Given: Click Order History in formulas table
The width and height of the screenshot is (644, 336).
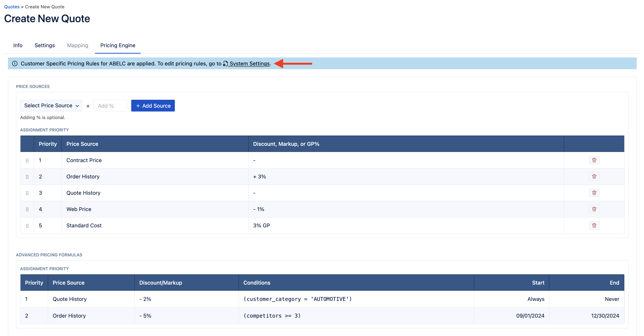Looking at the screenshot, I should [69, 316].
